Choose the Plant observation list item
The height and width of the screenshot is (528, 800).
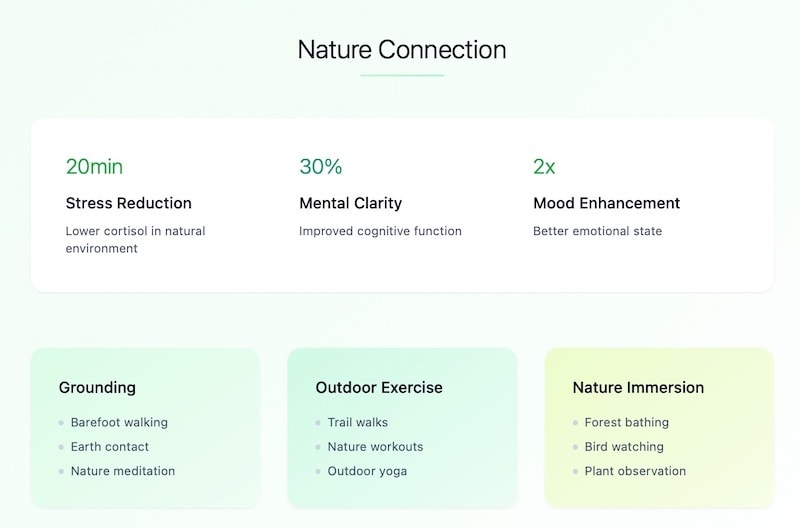(635, 471)
